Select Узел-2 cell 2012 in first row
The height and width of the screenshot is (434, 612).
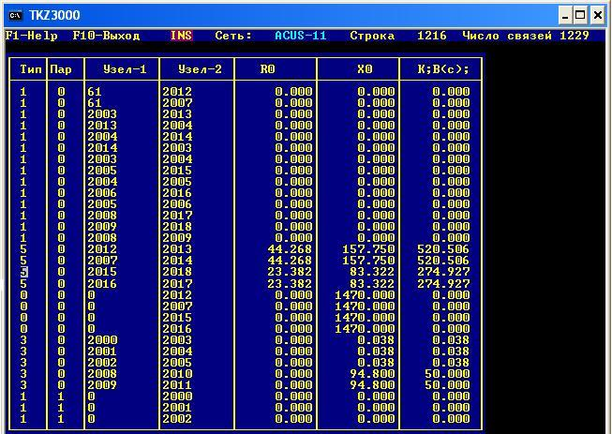click(x=177, y=92)
